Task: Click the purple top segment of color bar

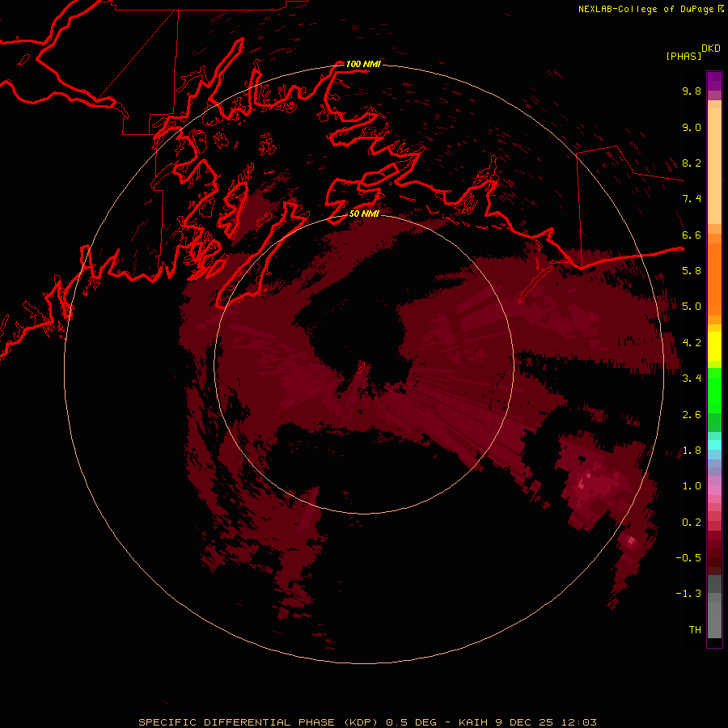Action: coord(714,81)
